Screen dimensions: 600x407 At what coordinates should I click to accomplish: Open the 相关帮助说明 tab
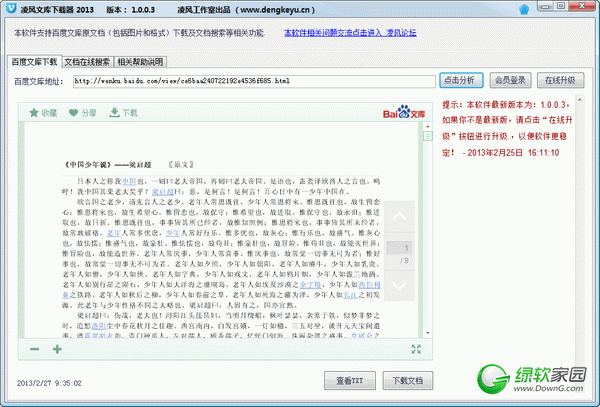[x=140, y=62]
